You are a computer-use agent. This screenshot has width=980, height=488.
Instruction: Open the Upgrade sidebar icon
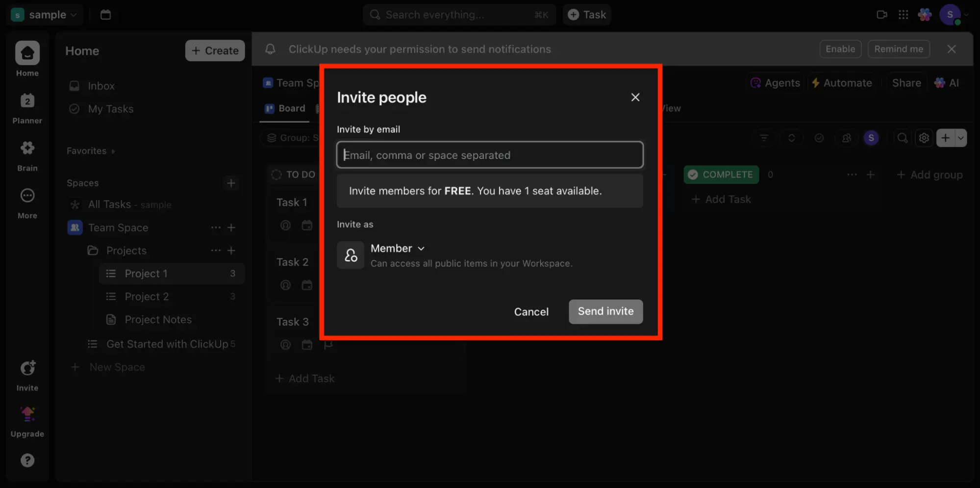[x=27, y=414]
